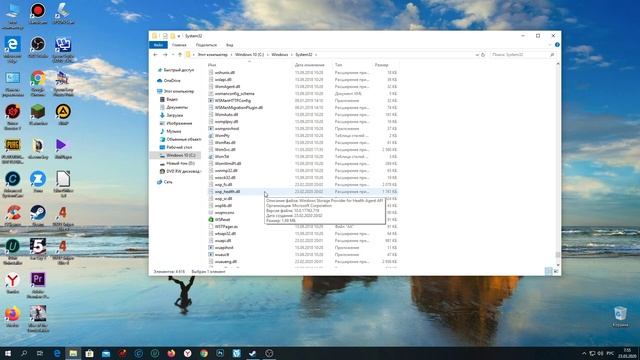
Task: Open Microsoft Edge desktop shortcut
Action: (x=13, y=49)
